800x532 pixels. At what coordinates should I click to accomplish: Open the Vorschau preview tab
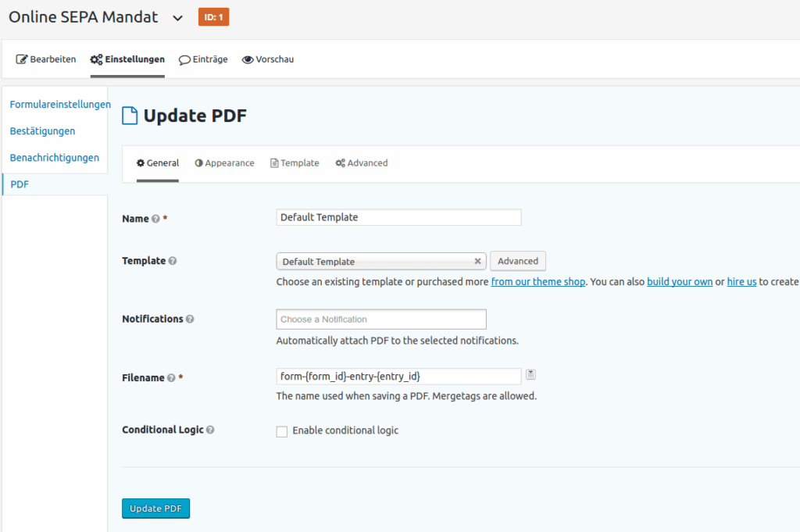(268, 59)
